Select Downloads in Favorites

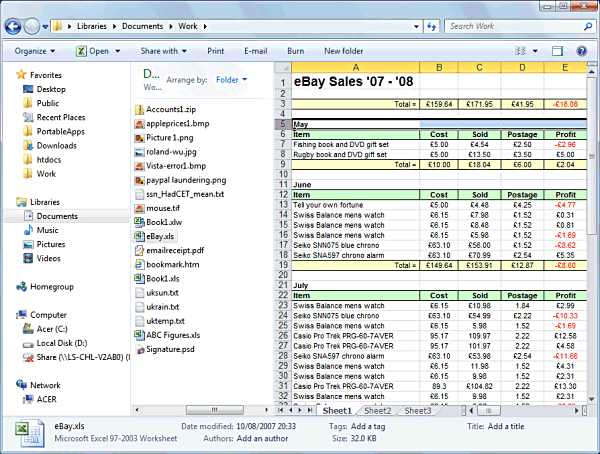pos(57,145)
